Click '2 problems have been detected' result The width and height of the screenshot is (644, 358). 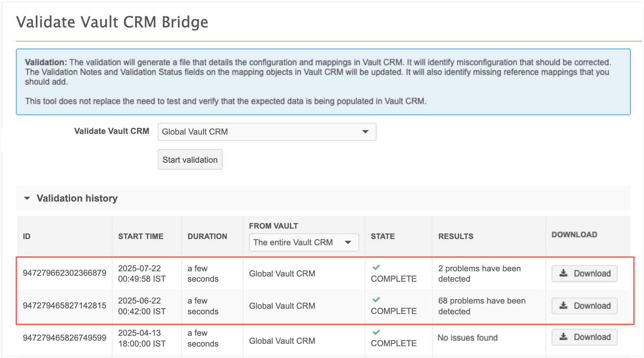click(x=479, y=274)
